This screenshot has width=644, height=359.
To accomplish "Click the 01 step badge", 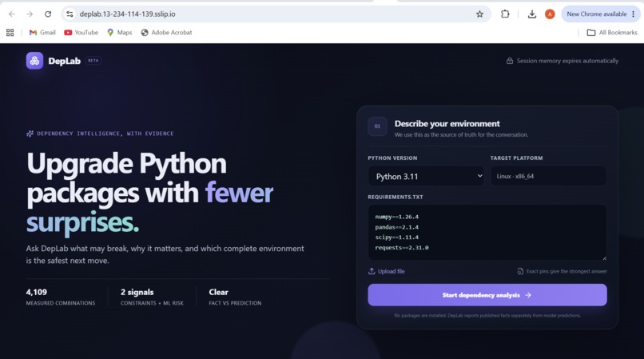I will click(377, 126).
